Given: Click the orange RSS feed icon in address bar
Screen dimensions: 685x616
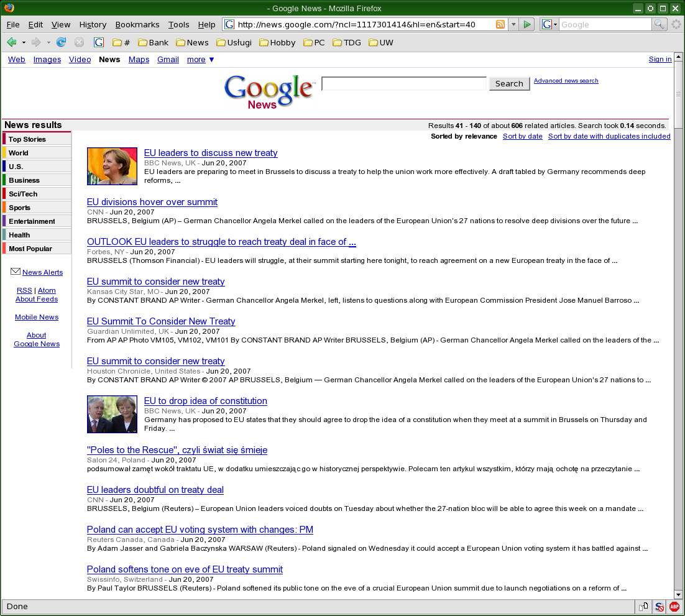Looking at the screenshot, I should tap(500, 25).
